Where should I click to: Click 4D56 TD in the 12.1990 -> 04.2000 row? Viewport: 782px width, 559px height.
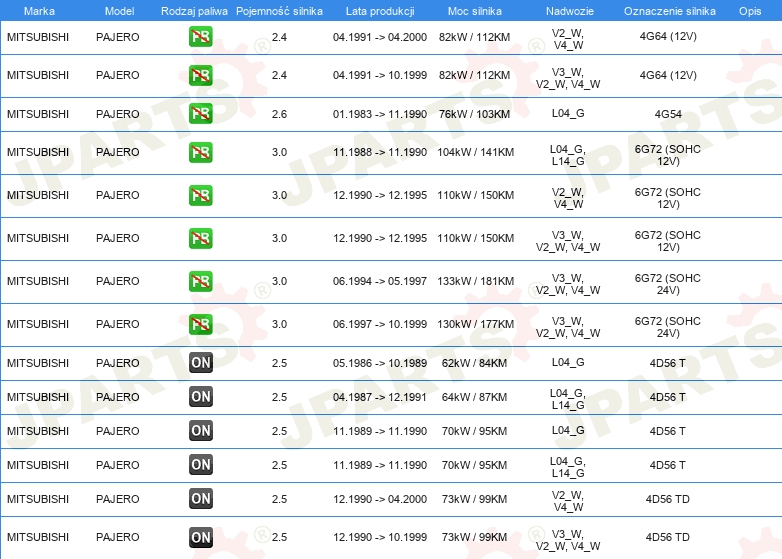(x=667, y=499)
